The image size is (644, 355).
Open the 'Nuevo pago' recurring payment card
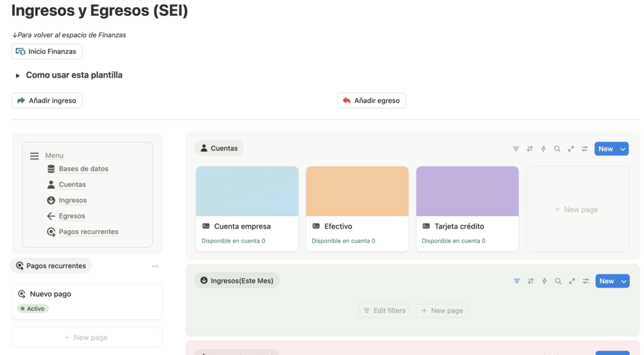[87, 301]
